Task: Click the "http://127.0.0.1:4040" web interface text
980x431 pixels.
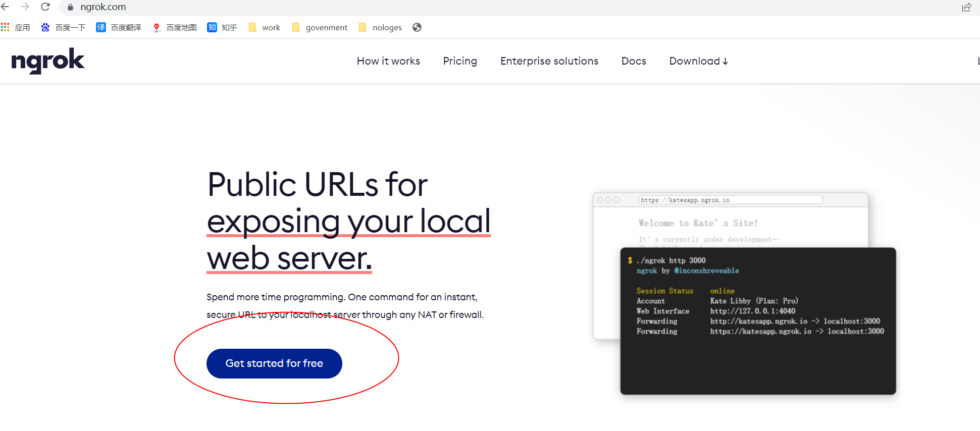Action: pyautogui.click(x=752, y=311)
